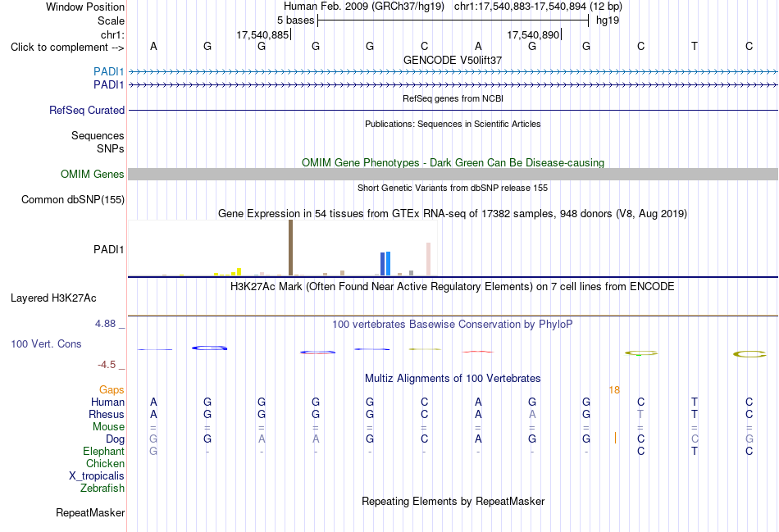
Task: Click the hg19 text beside scale bar
Action: pos(608,20)
